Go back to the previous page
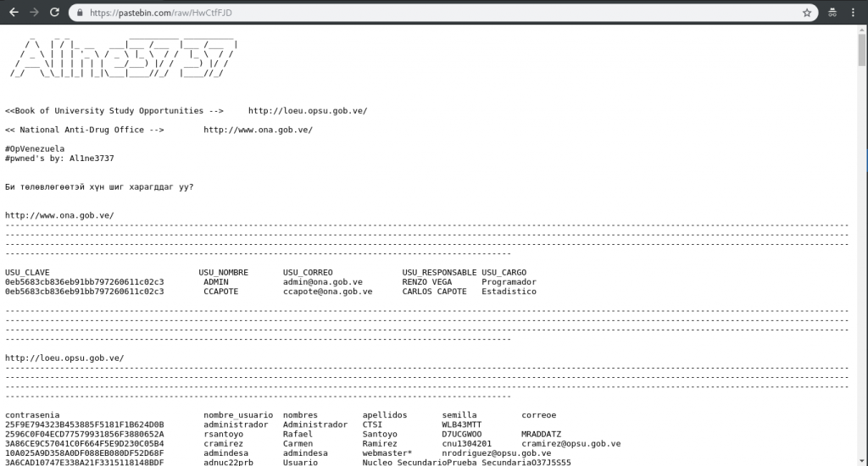Viewport: 868px width, 466px height. coord(14,12)
